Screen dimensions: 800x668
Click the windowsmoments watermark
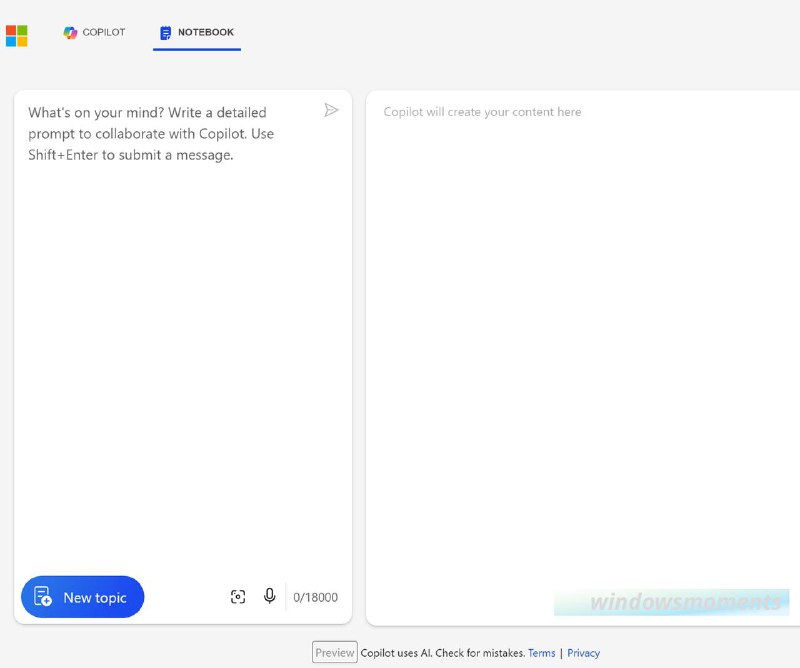671,602
